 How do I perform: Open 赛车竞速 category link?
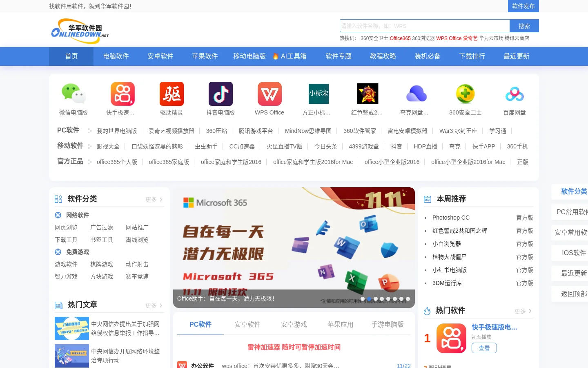[x=137, y=276]
